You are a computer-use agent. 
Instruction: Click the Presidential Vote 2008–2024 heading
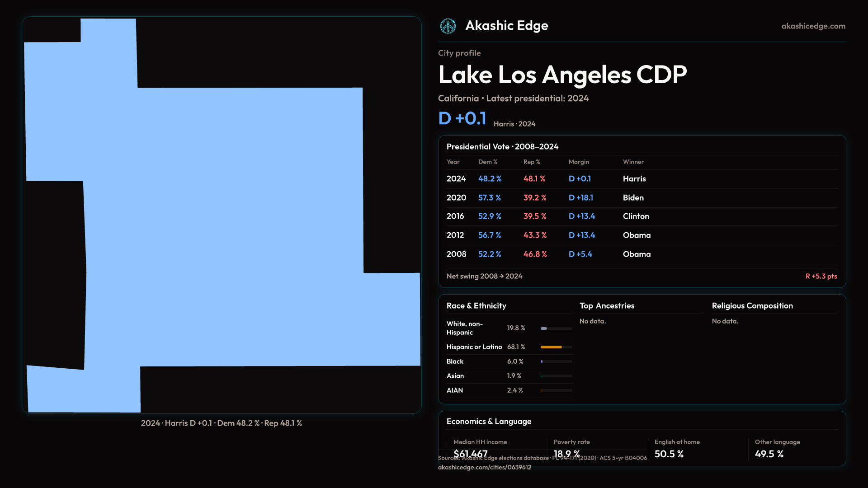tap(502, 147)
